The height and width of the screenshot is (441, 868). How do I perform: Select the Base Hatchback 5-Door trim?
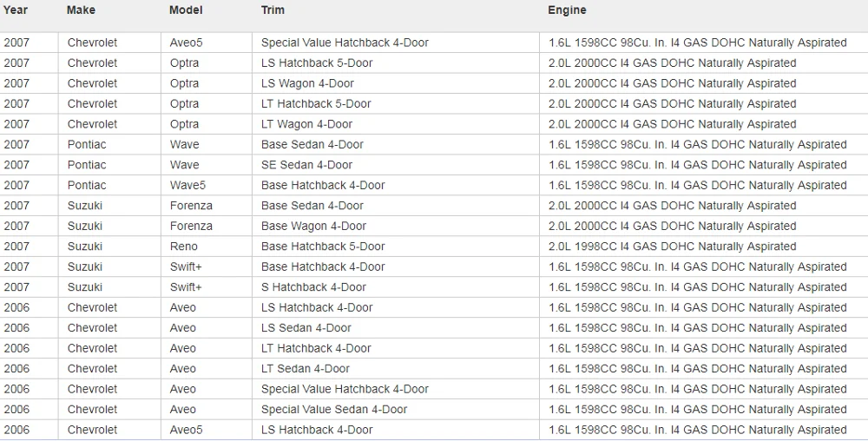point(323,247)
